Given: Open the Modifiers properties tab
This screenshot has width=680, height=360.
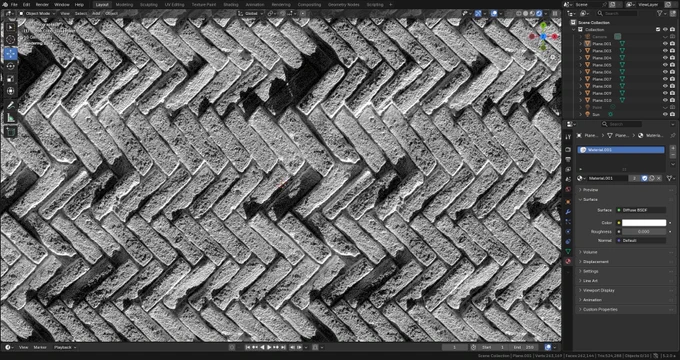Looking at the screenshot, I should (568, 212).
